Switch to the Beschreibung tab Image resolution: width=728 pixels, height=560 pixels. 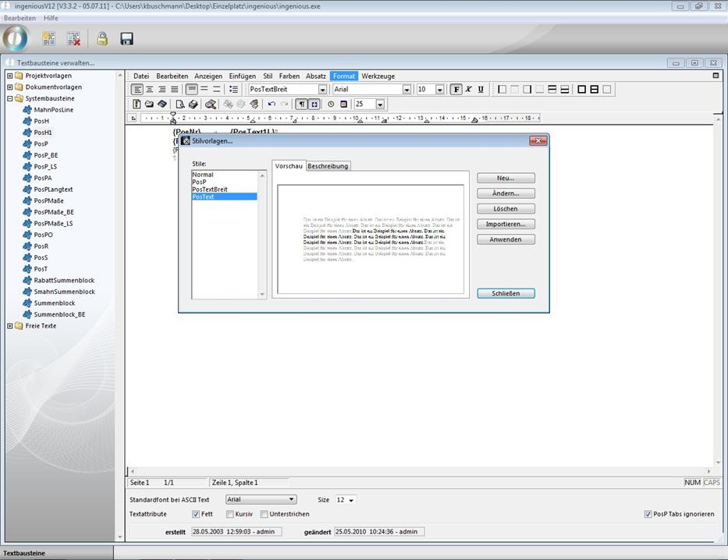tap(328, 166)
